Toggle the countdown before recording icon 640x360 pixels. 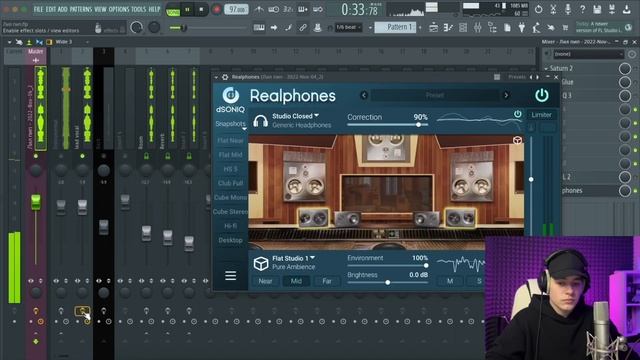(x=288, y=9)
